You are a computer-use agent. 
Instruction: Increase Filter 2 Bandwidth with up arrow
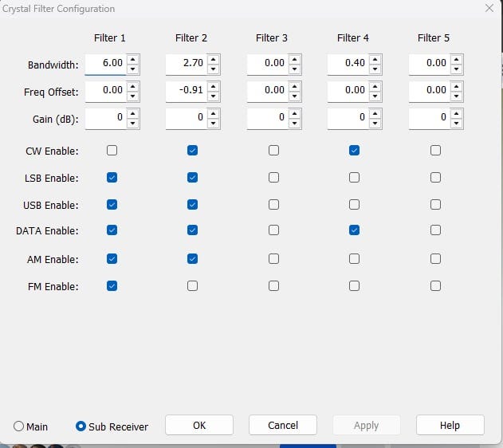(x=214, y=59)
